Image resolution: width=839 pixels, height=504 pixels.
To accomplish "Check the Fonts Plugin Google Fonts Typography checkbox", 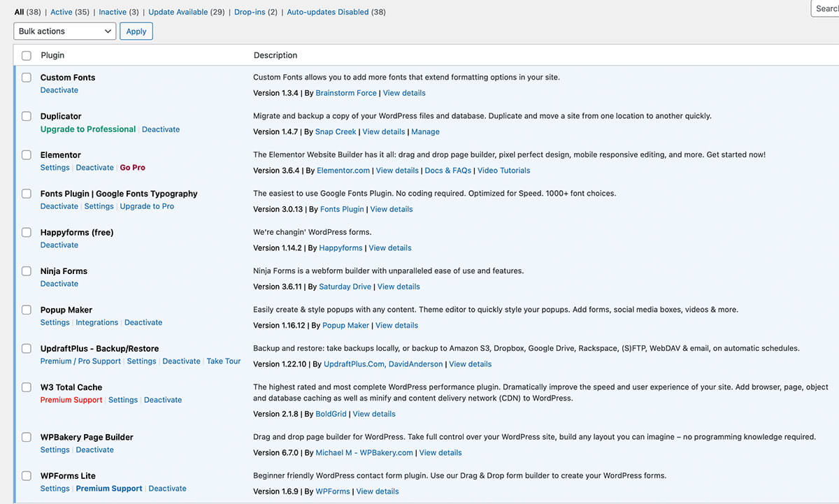I will pyautogui.click(x=27, y=194).
